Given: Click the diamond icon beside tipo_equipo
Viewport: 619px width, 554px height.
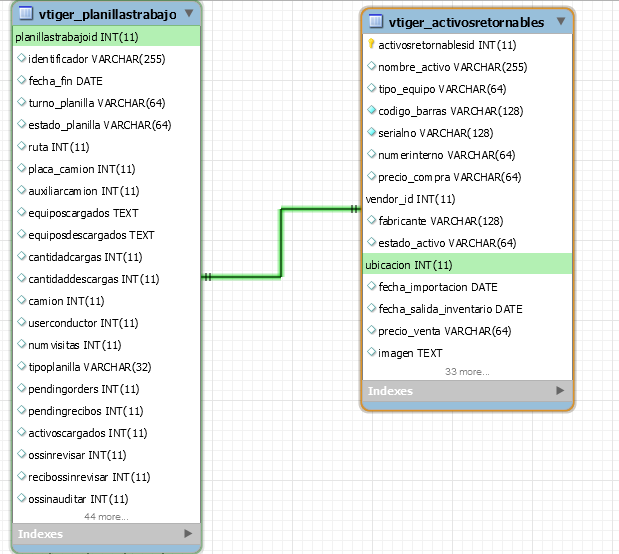Looking at the screenshot, I should (x=371, y=88).
